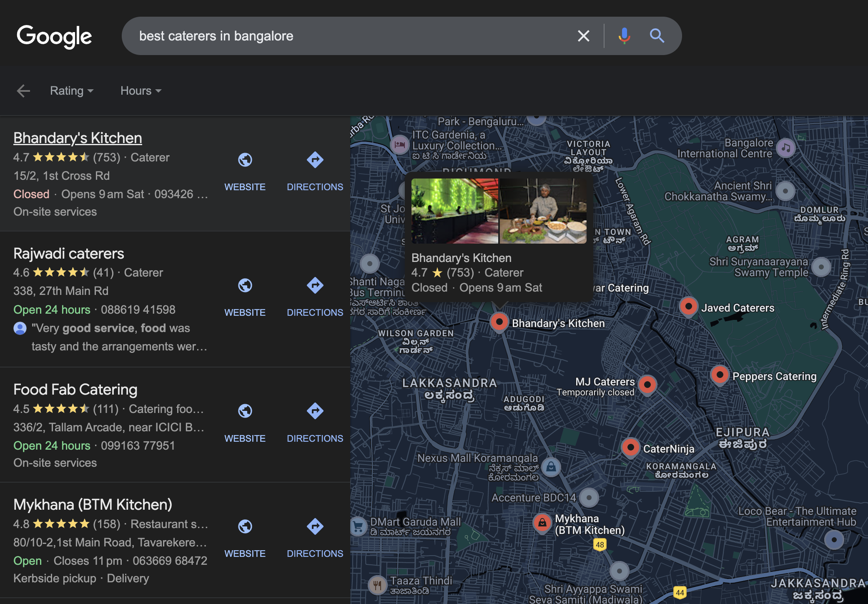The height and width of the screenshot is (604, 868).
Task: Click the directions icon for Rajwadi caterers
Action: coord(315,286)
